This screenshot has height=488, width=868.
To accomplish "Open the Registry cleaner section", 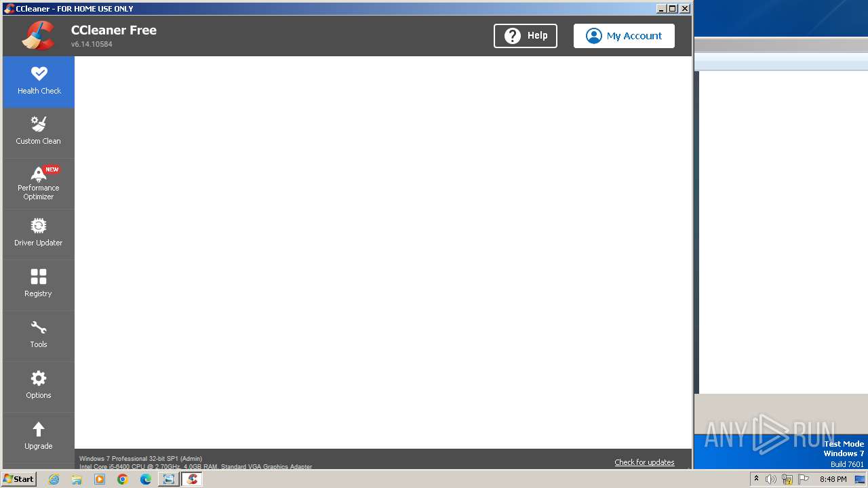I will click(x=39, y=285).
